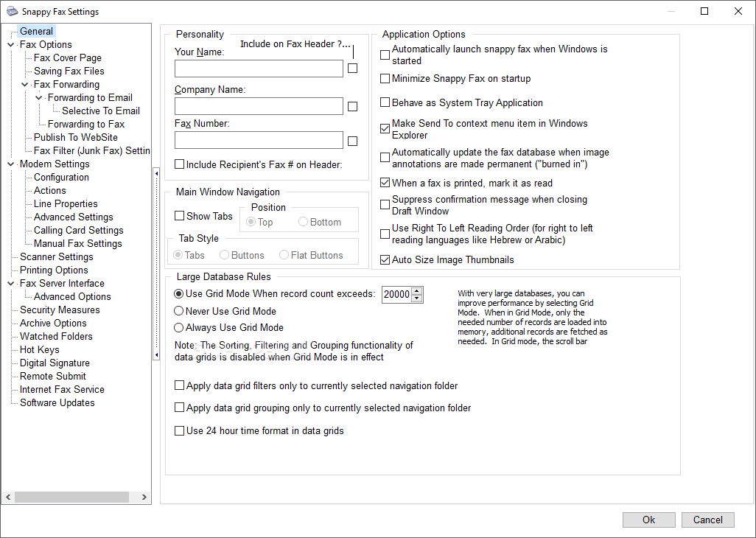Open Security Measures settings
This screenshot has width=756, height=538.
coord(60,310)
